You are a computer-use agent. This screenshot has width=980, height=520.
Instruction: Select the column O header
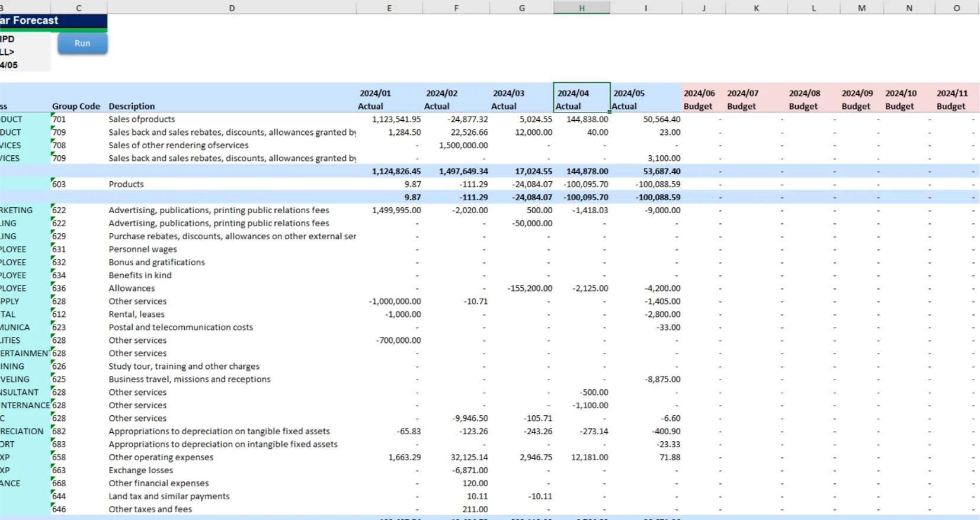click(956, 8)
